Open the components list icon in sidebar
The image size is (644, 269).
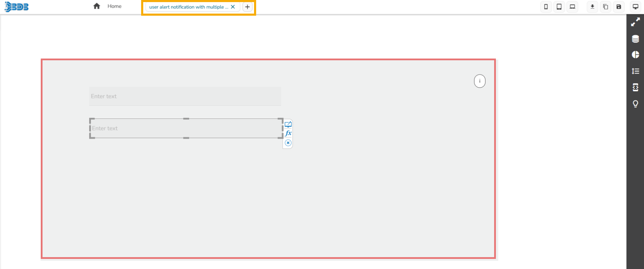click(x=635, y=71)
